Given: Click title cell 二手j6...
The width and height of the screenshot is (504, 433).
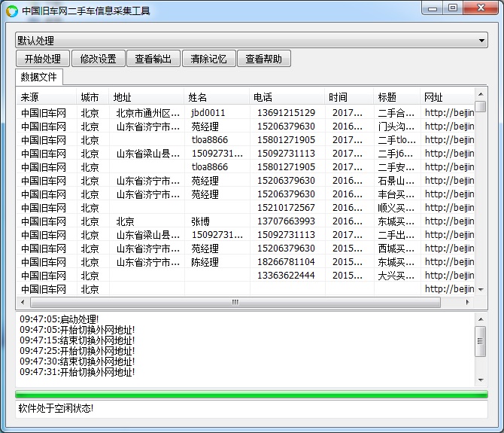Looking at the screenshot, I should pyautogui.click(x=396, y=154).
